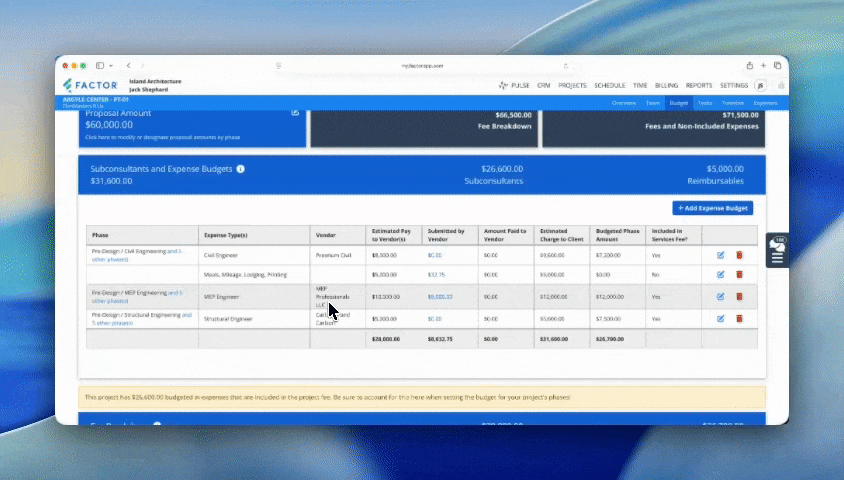Open submitted amount link in Structural Engineer row

pyautogui.click(x=434, y=319)
